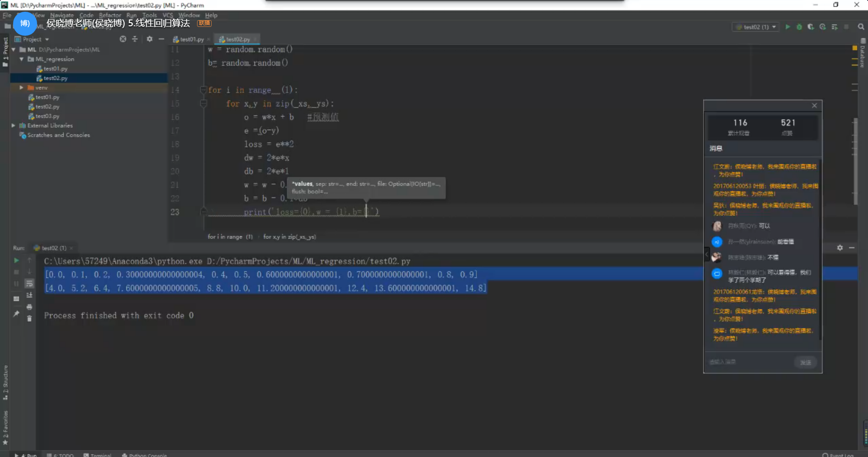Open the TODO tool window tab
The image size is (868, 457).
pyautogui.click(x=60, y=455)
